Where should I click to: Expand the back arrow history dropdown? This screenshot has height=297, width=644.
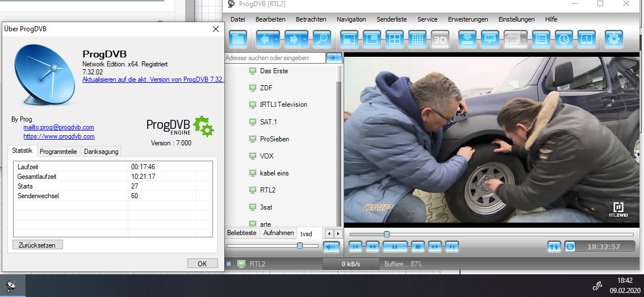coord(277,39)
